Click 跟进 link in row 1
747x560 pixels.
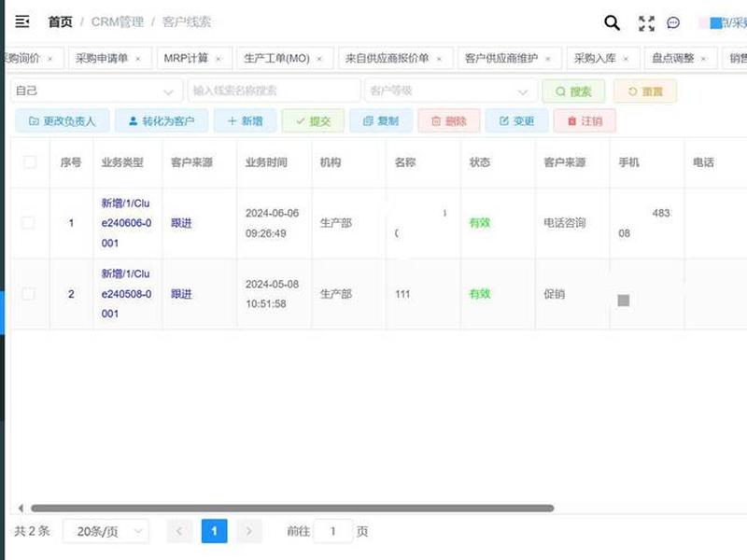tap(181, 223)
